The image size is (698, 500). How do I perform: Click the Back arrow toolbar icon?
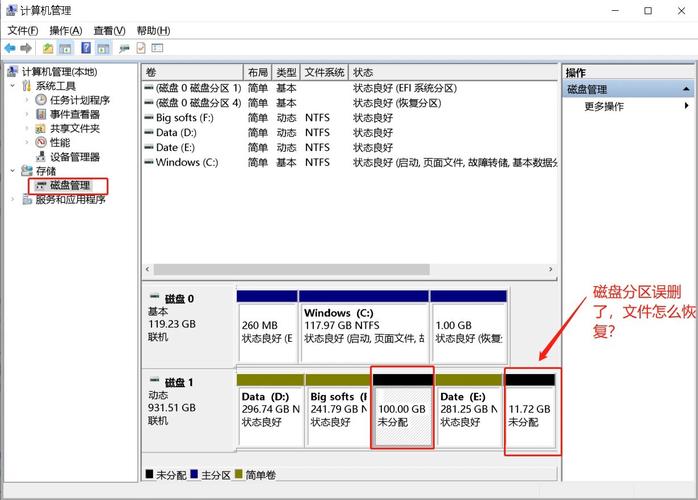click(10, 48)
